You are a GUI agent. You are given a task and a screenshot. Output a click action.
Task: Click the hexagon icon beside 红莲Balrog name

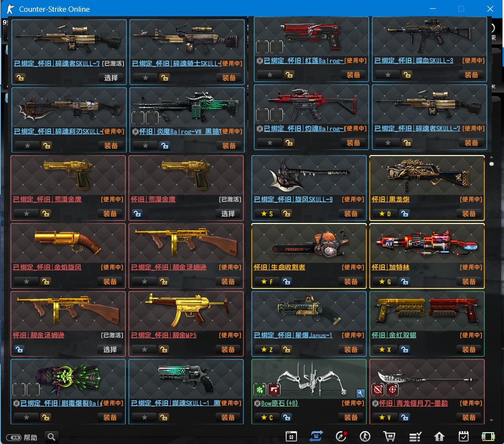(260, 61)
